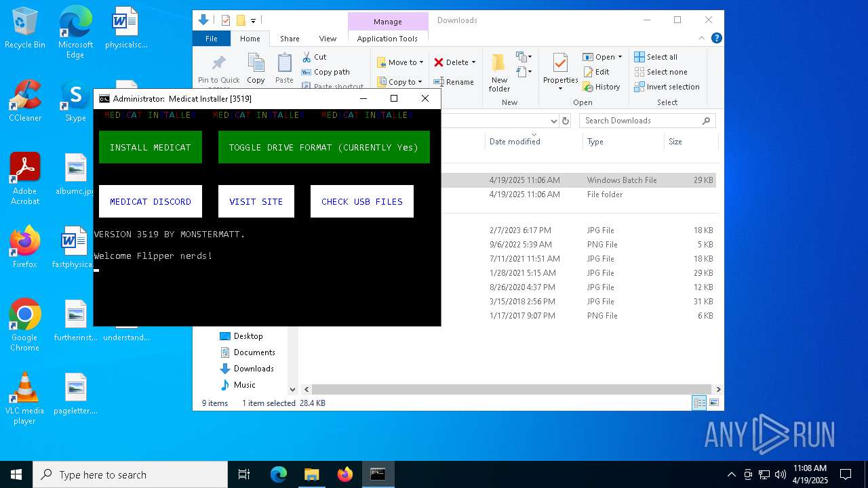Screen dimensions: 868x488
Task: Select the Manage contextual tab
Action: tap(387, 21)
